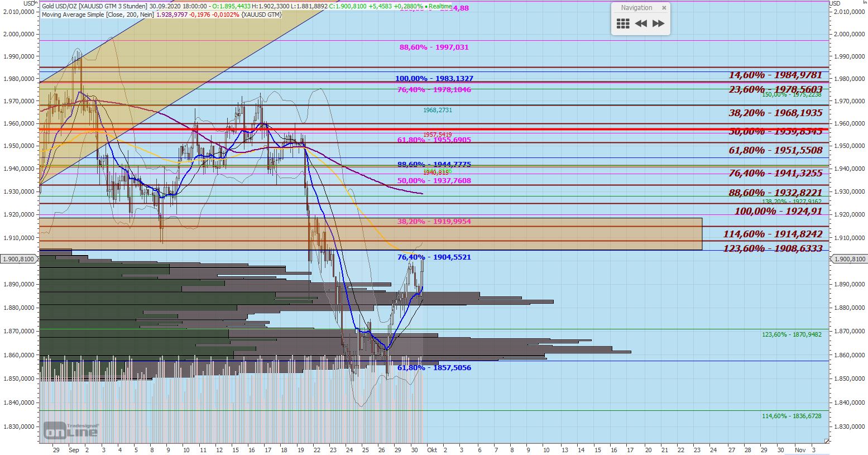
Task: Click the 1968,2731 price label
Action: click(x=438, y=111)
